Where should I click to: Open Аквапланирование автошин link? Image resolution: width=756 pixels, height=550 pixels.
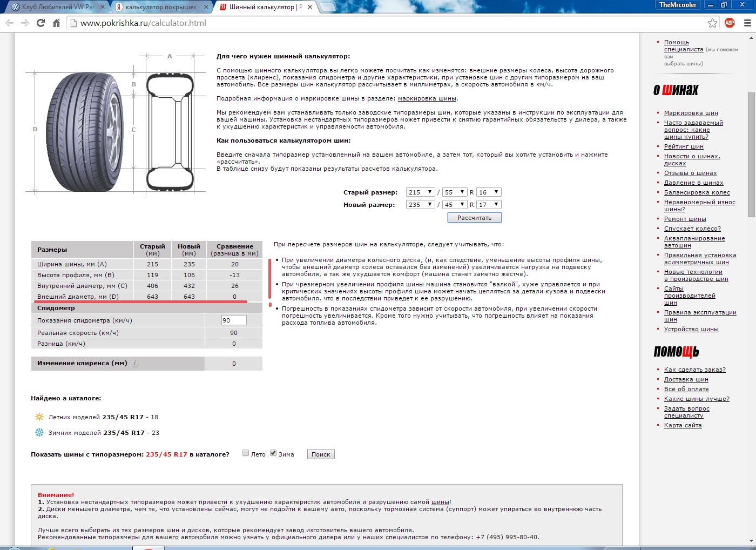tap(694, 242)
